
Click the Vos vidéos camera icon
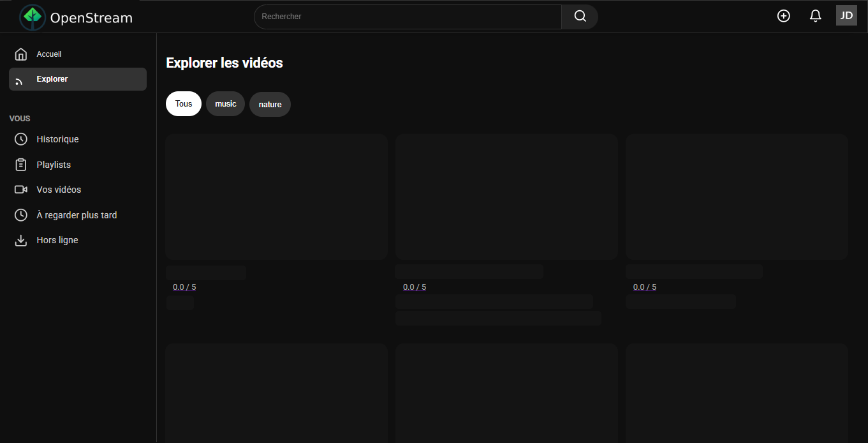(x=21, y=190)
